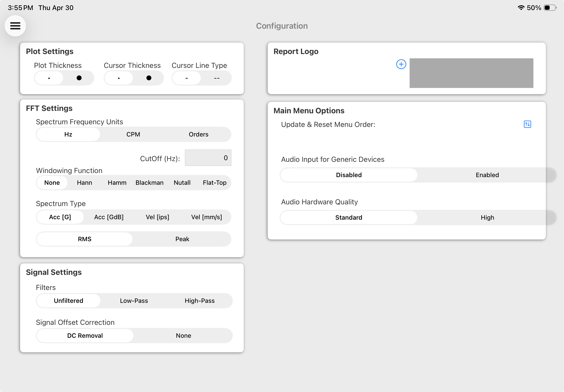
Task: Tap the Plot Settings heading
Action: click(x=50, y=51)
